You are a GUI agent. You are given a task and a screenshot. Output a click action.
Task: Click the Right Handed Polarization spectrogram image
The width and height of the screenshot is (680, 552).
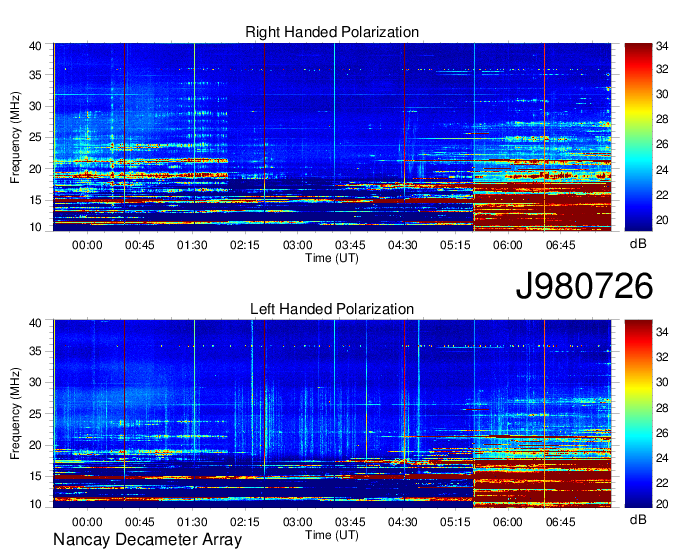point(332,137)
